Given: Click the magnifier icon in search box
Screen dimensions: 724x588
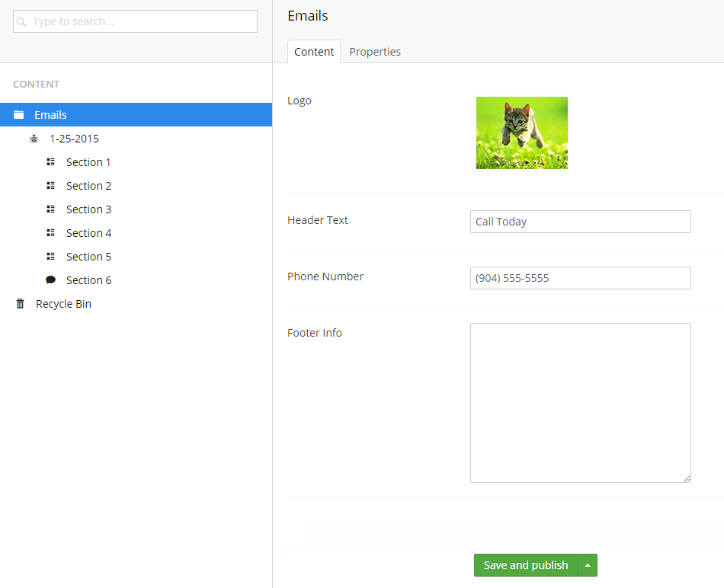Looking at the screenshot, I should click(22, 22).
